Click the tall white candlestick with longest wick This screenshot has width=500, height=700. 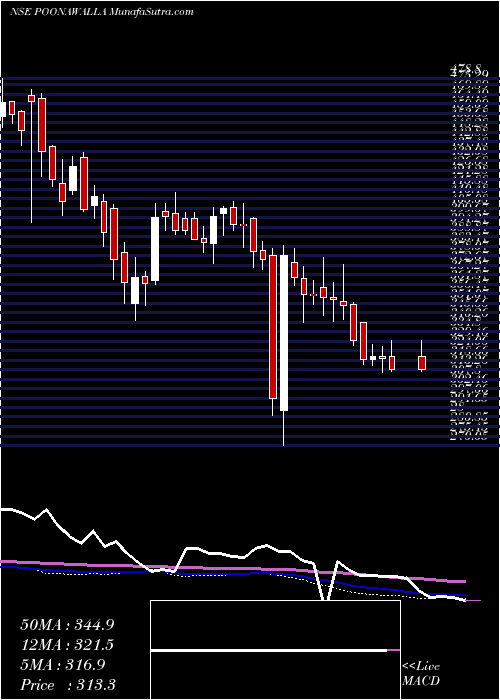[x=284, y=345]
